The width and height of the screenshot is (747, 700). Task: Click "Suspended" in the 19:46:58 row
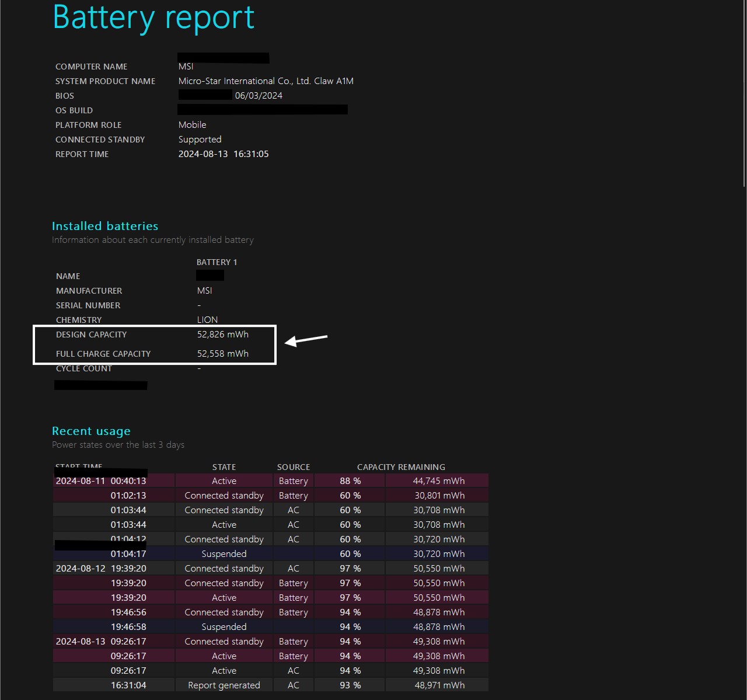(224, 627)
